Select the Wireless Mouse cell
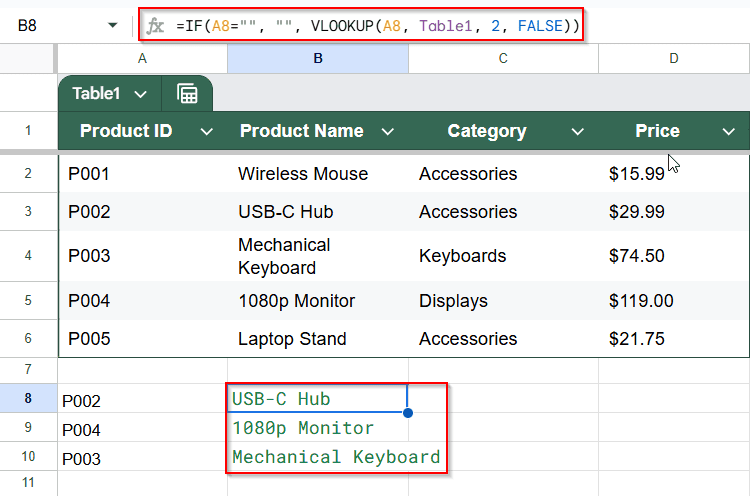Screen dimensions: 750x496 coord(318,174)
